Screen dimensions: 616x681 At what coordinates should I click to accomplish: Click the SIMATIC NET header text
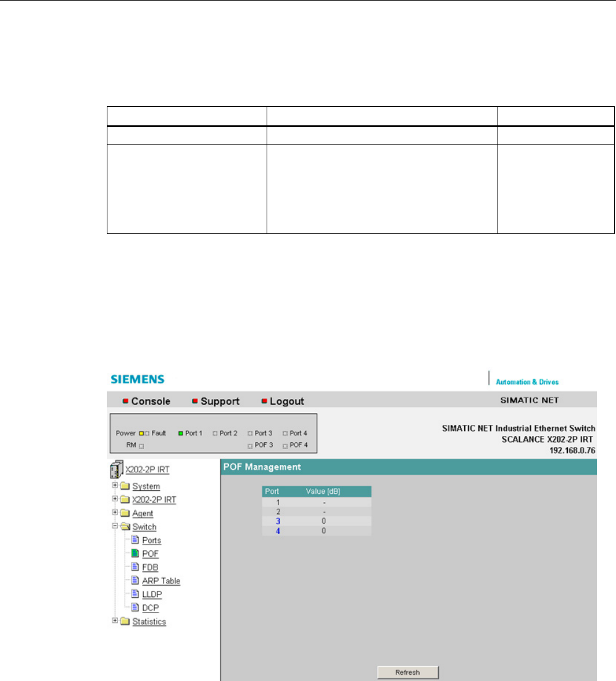coord(529,400)
